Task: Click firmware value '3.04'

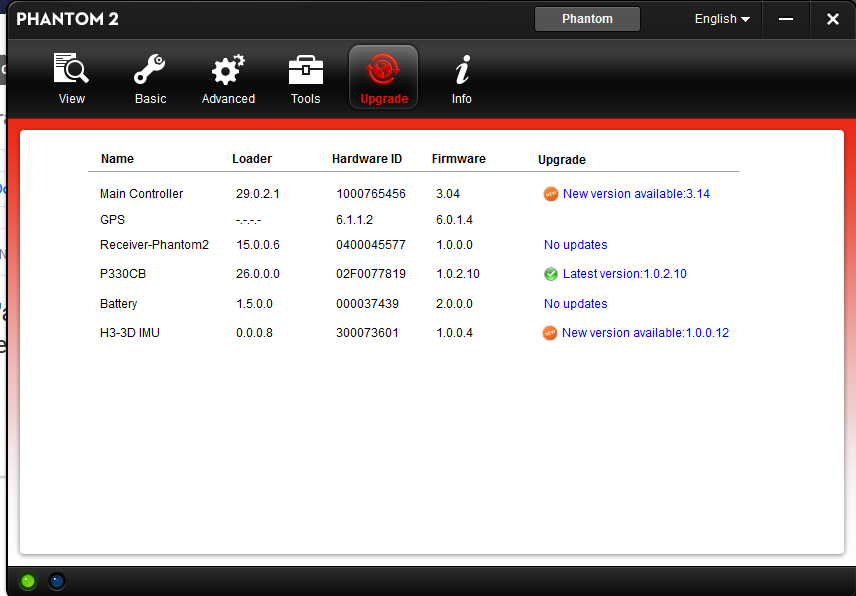Action: (x=448, y=194)
